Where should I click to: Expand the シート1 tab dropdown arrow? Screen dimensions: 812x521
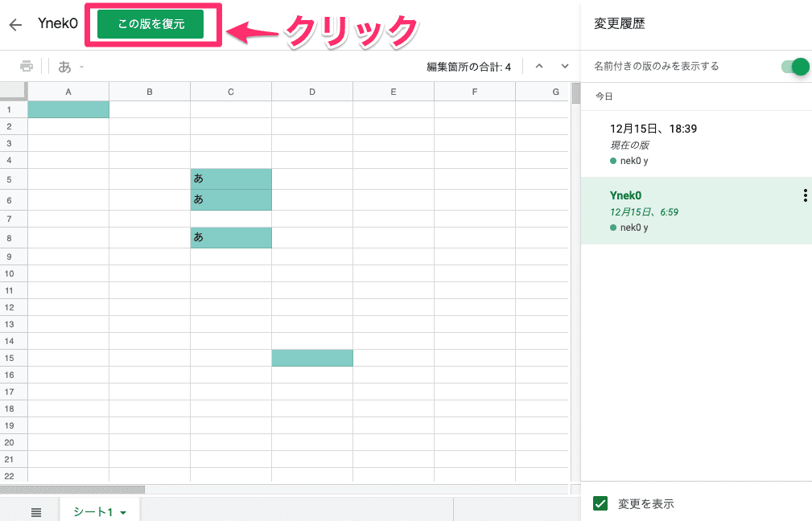click(123, 513)
